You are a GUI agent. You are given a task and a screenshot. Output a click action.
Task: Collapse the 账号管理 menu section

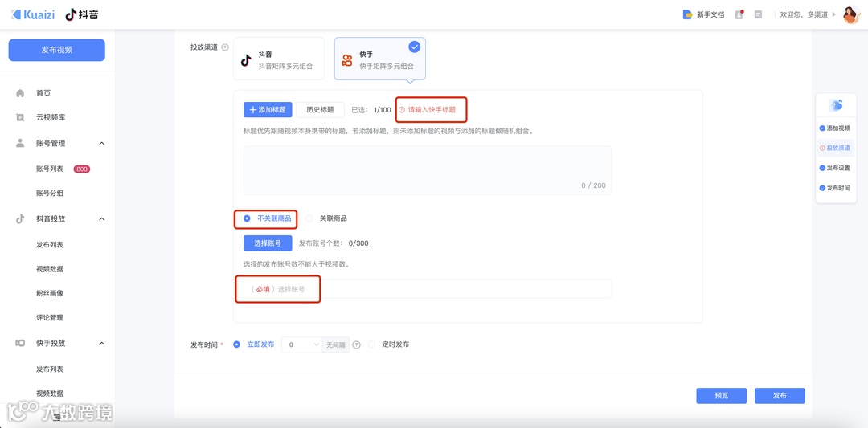[102, 143]
